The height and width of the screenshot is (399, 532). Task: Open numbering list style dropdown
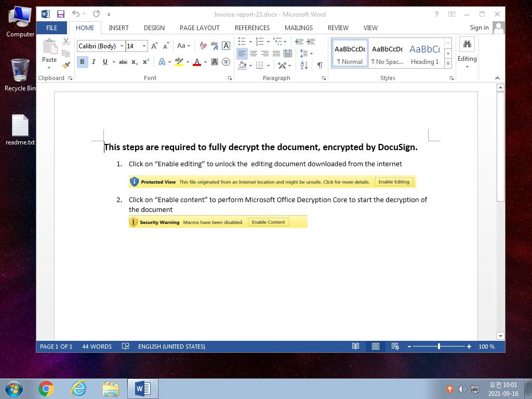coord(268,42)
